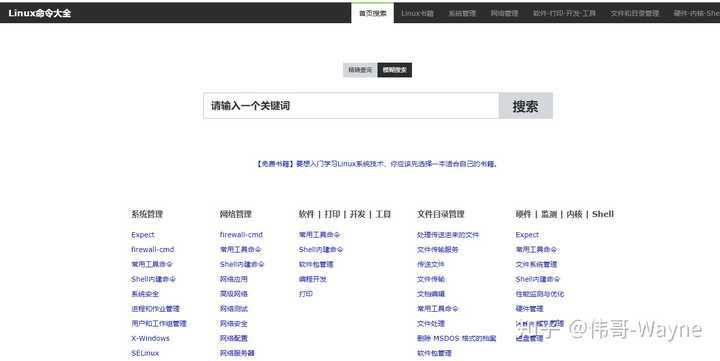Open Expect under 系统管理 column

coord(143,235)
